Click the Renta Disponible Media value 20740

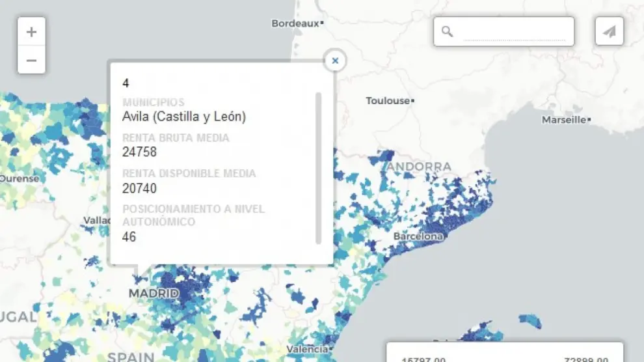(139, 188)
